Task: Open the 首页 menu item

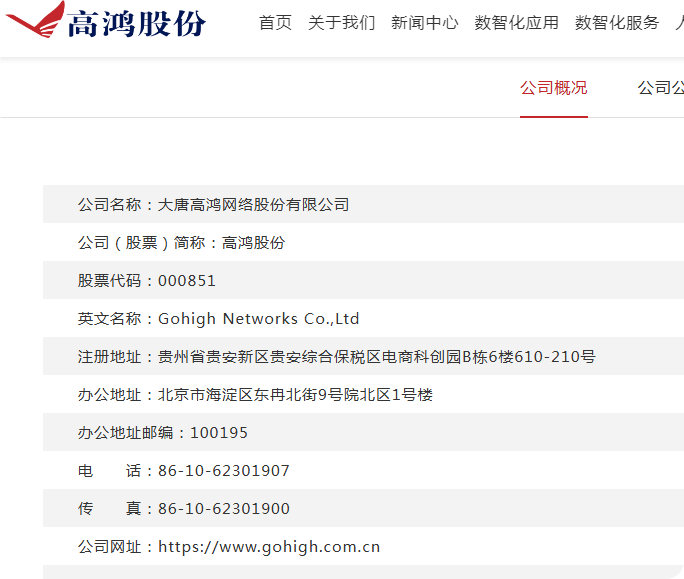Action: (x=275, y=23)
